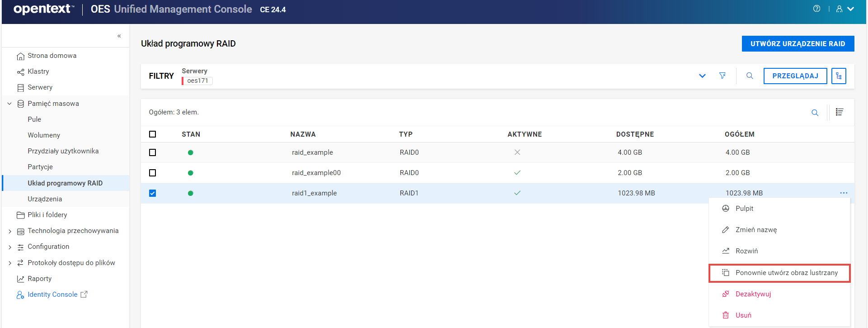Expand Technologia przechowywania tree item

pos(10,231)
